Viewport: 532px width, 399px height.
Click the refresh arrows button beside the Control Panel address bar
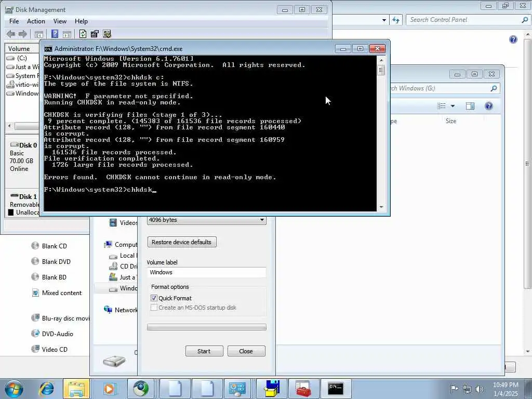[x=396, y=20]
